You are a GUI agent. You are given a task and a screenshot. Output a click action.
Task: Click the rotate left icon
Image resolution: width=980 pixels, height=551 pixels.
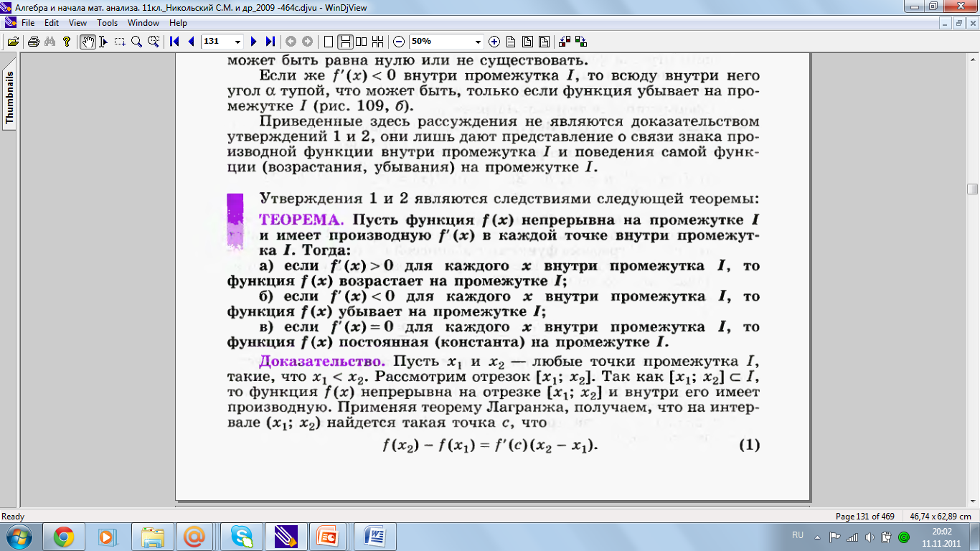pyautogui.click(x=565, y=42)
